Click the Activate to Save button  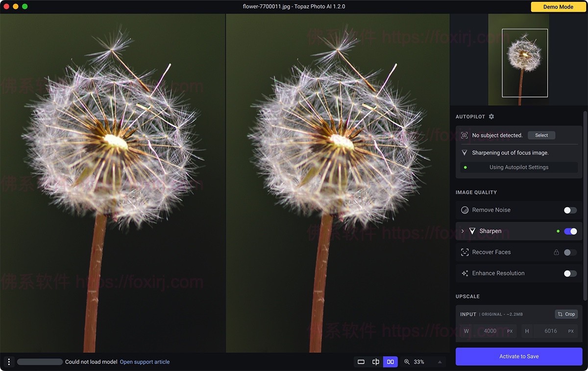(519, 356)
